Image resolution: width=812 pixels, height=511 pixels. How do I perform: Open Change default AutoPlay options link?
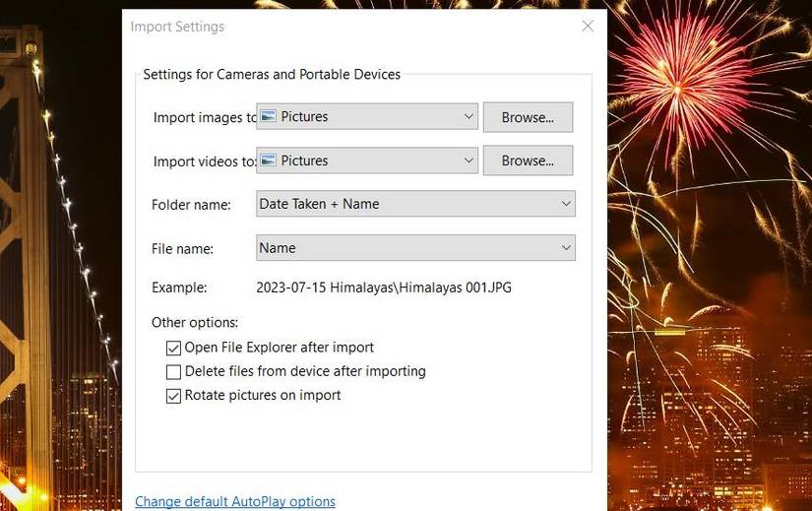tap(235, 502)
